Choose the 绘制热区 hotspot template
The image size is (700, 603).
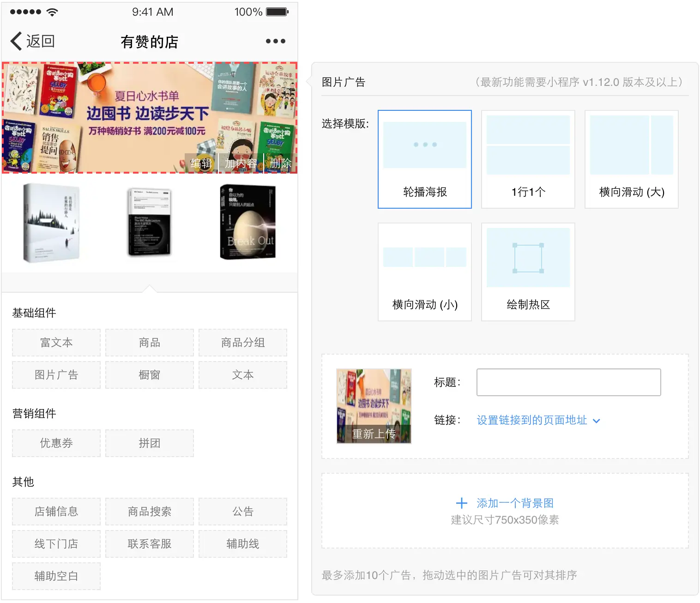click(x=528, y=272)
